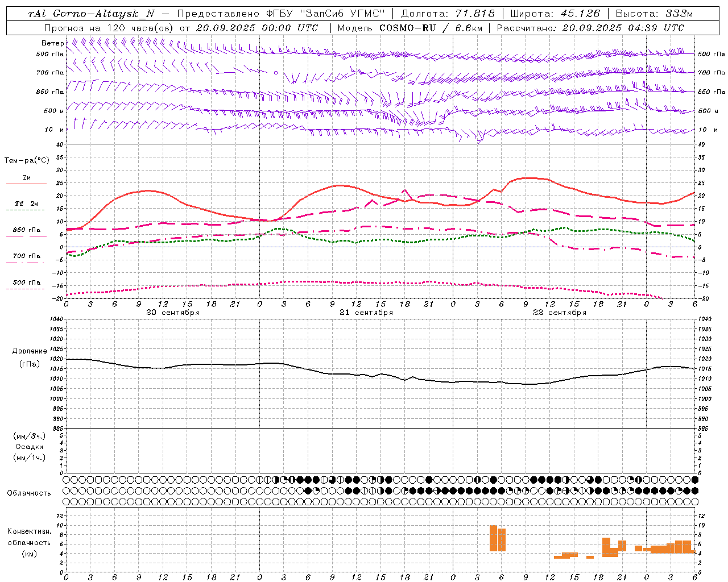
Task: Click the solid red 2м legend line sample
Action: pos(26,184)
